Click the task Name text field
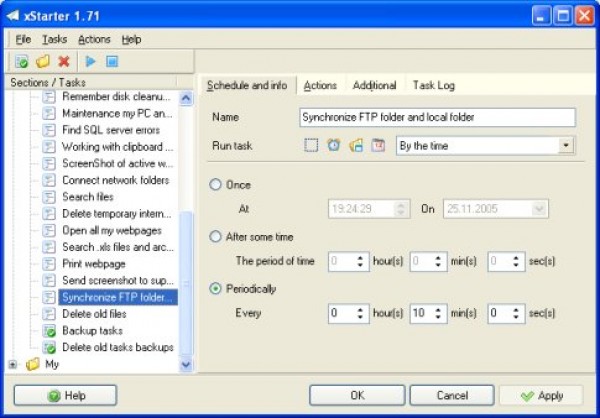 pos(437,117)
